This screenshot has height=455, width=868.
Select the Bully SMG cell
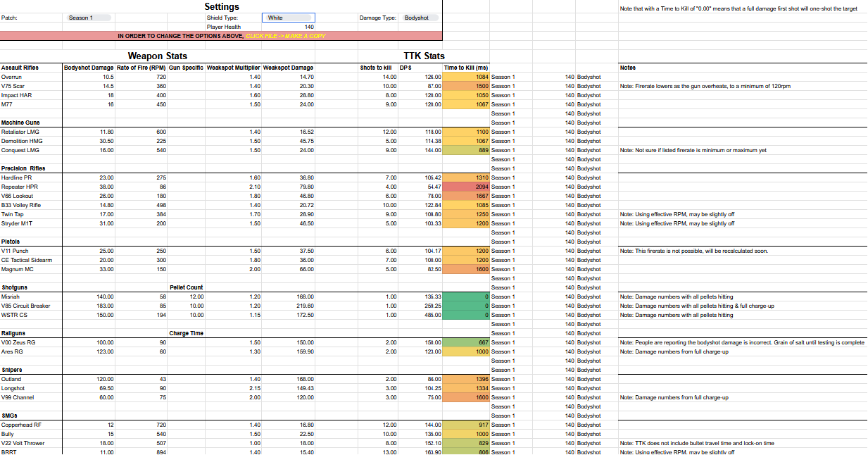pos(32,434)
